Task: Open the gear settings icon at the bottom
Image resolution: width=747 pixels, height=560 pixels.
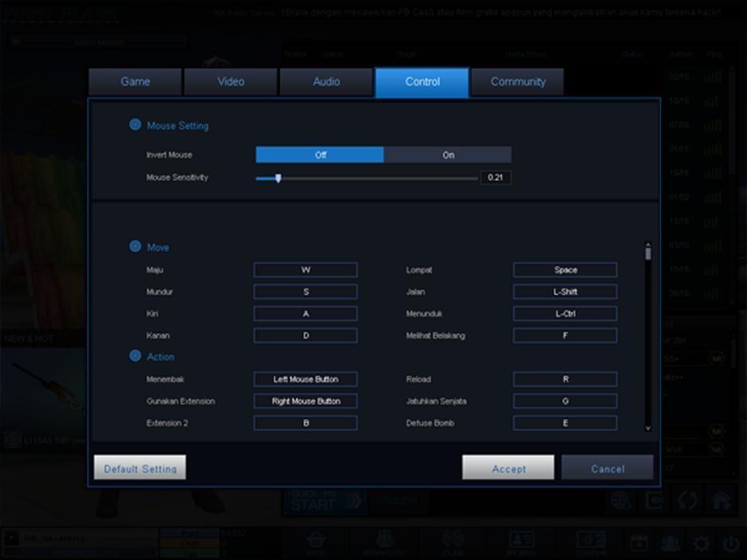Action: click(x=701, y=543)
